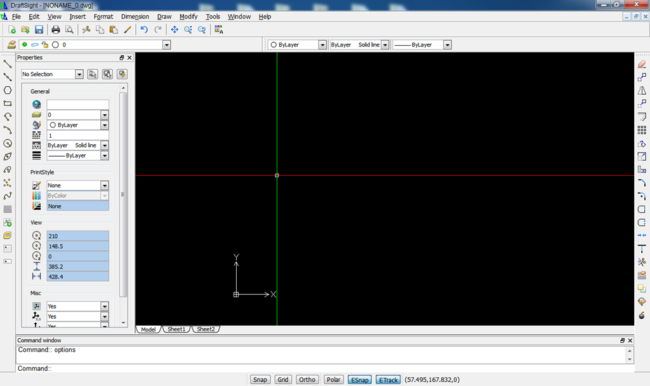Click the Save icon in the toolbar

39,29
